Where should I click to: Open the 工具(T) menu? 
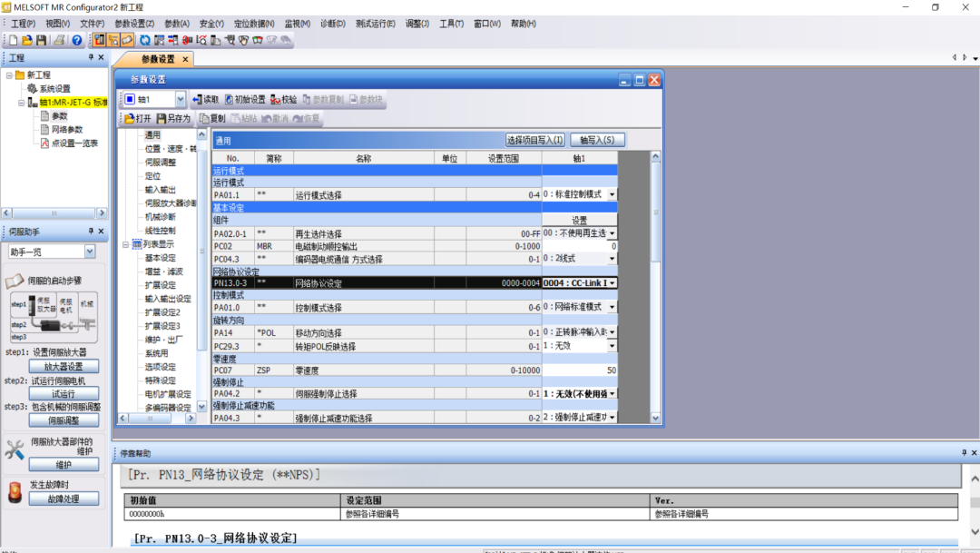451,24
